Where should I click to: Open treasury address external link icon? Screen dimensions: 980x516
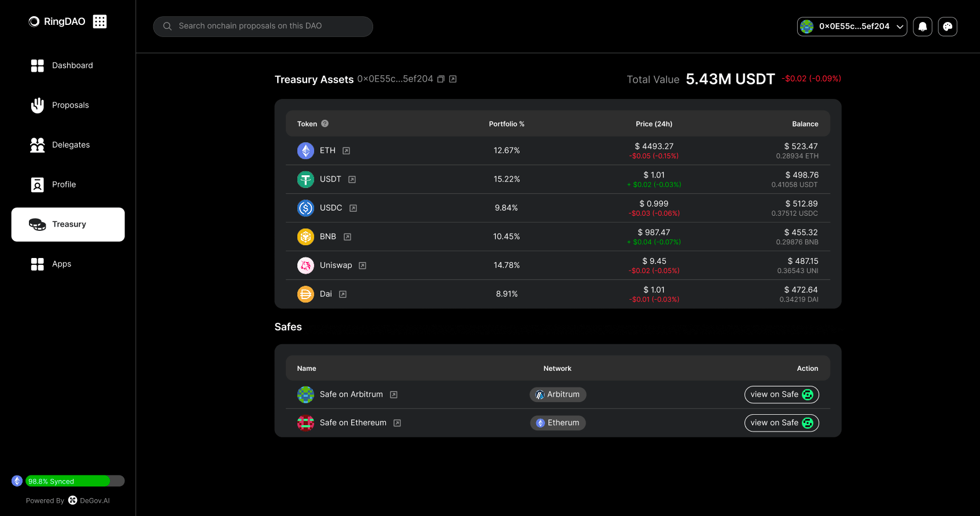453,79
